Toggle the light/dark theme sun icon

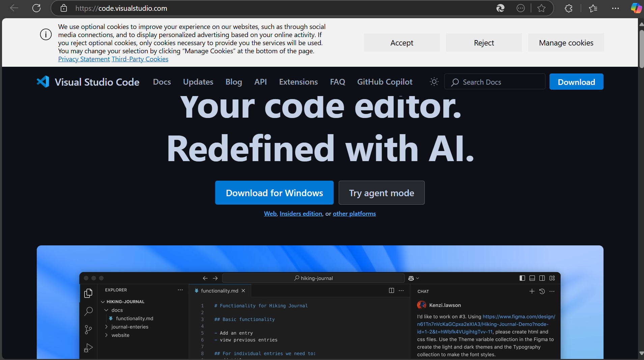(434, 82)
